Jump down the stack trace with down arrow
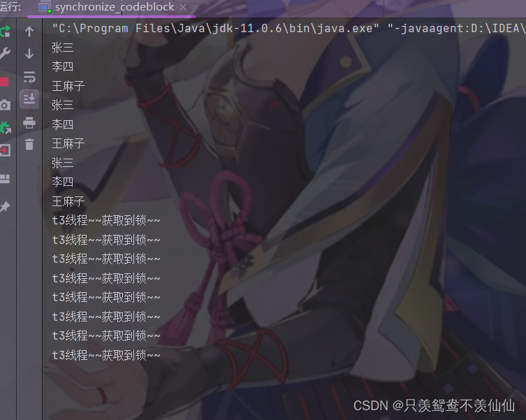The image size is (526, 420). tap(29, 53)
